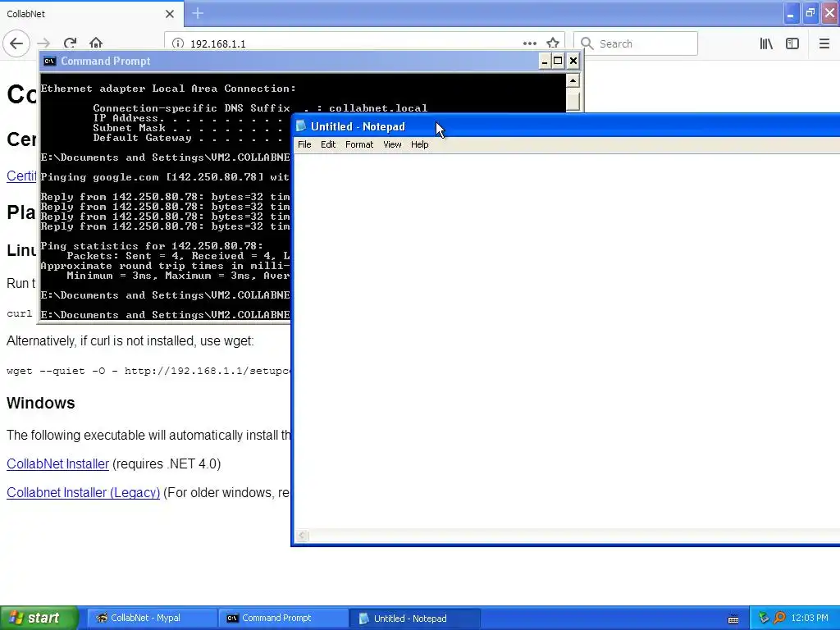Select the CollabNet browser tab
The image size is (840, 630).
(x=91, y=14)
